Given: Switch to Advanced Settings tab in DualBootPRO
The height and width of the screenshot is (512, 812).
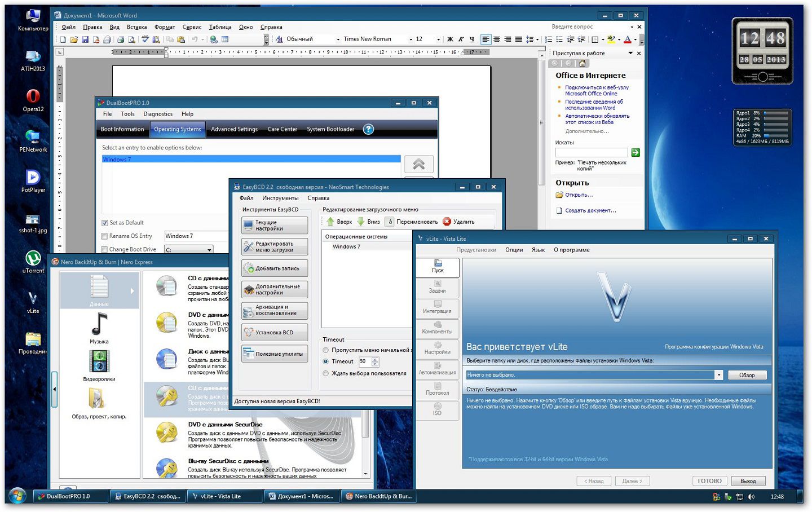Looking at the screenshot, I should pyautogui.click(x=234, y=129).
